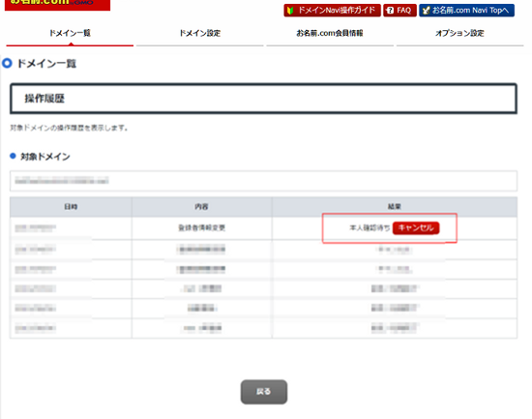
Task: Open ドメインNavi操作ガイド button
Action: [332, 11]
